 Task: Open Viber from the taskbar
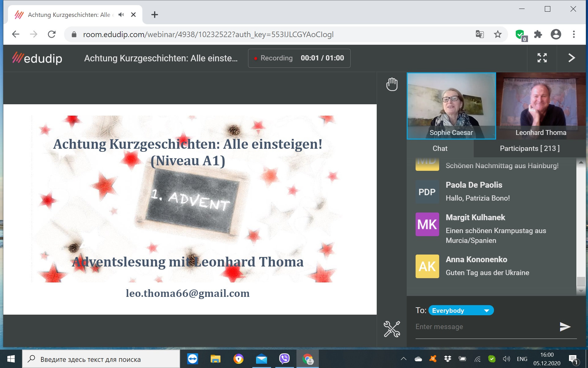[x=285, y=359]
